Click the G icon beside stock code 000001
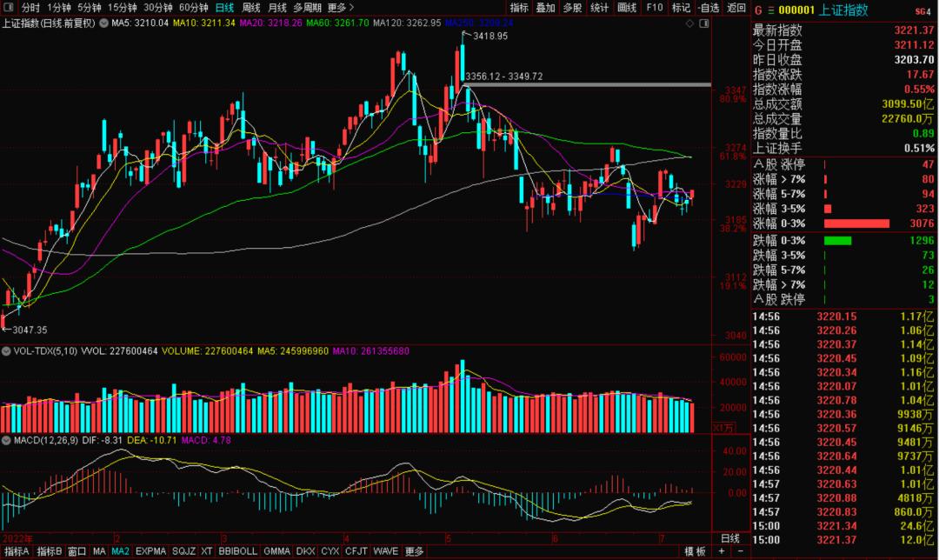This screenshot has height=560, width=939. (x=758, y=10)
